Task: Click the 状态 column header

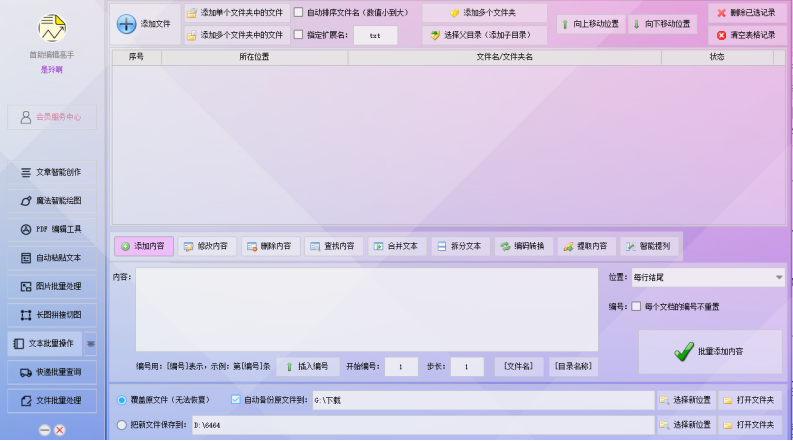Action: (717, 57)
